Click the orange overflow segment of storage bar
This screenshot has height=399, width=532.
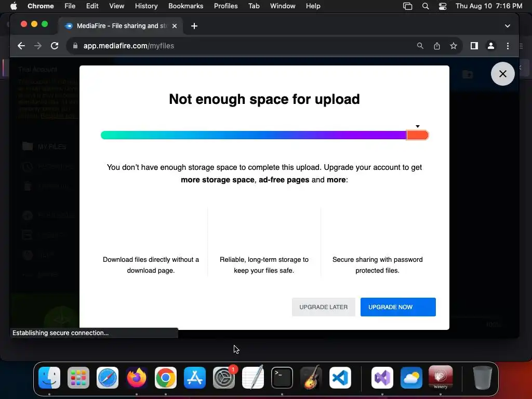pos(417,135)
